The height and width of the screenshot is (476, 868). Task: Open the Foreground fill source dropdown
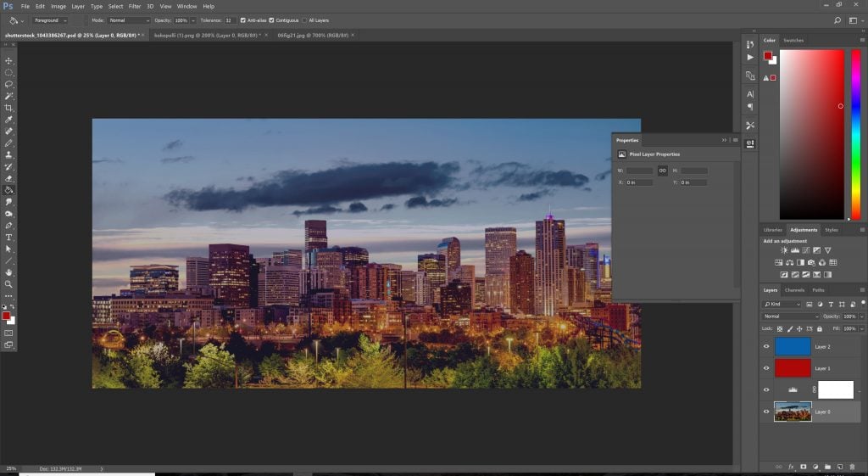pos(51,20)
